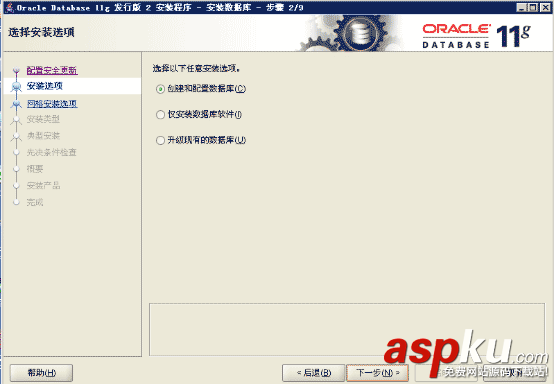554x384 pixels.
Task: Click the 先决条件检查 step in sidebar
Action: click(x=52, y=152)
